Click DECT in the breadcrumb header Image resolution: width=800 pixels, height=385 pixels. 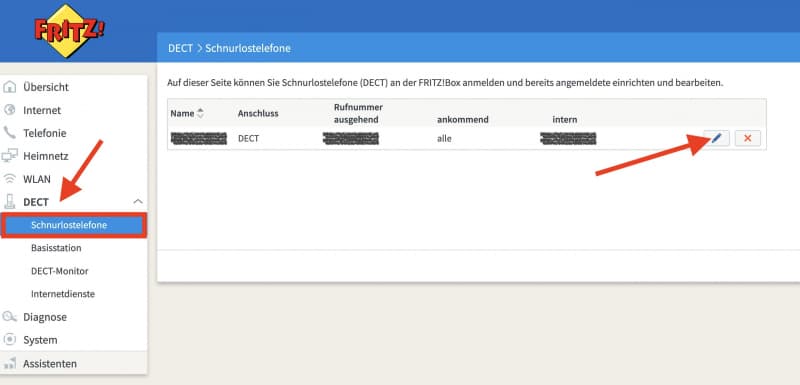click(x=181, y=48)
